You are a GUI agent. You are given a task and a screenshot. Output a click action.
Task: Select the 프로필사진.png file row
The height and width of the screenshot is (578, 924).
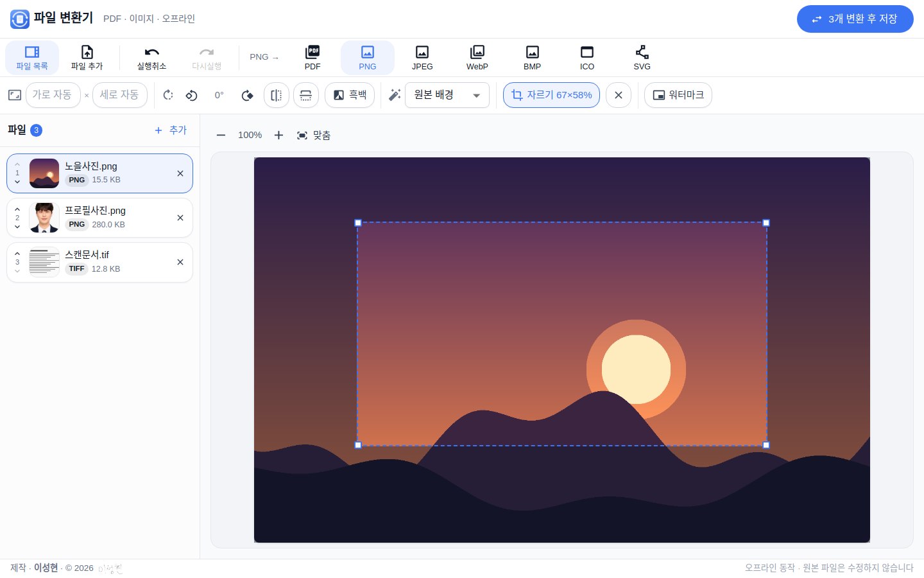coord(99,218)
